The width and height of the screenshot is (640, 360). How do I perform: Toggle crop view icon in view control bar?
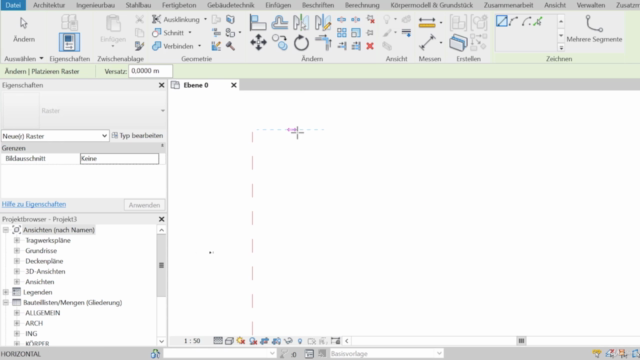pyautogui.click(x=264, y=341)
